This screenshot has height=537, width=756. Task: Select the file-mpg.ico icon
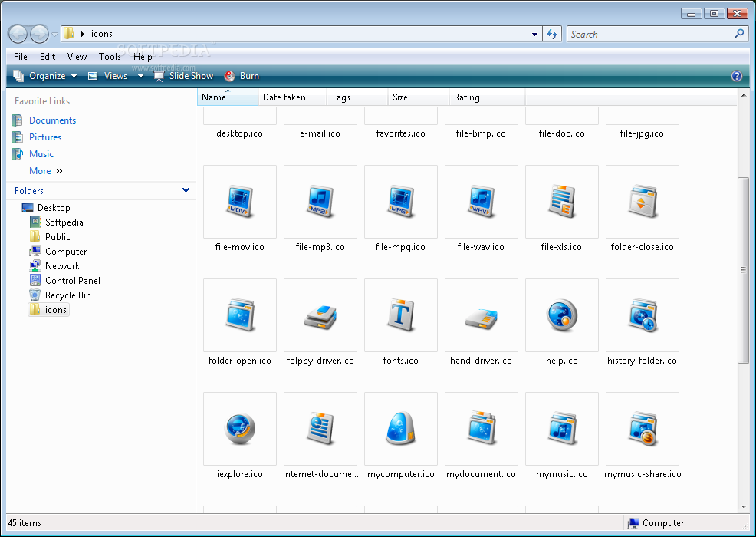point(401,202)
